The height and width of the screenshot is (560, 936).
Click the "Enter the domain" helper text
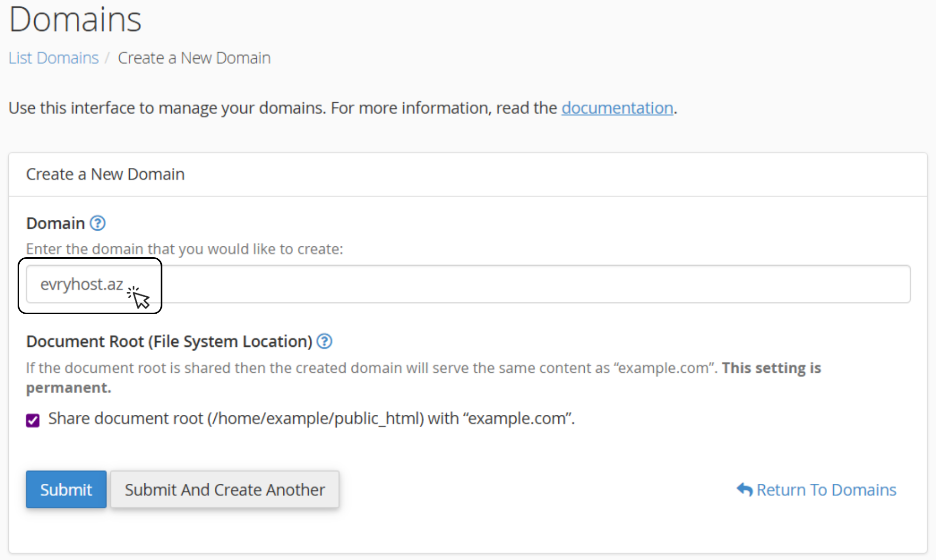[185, 249]
